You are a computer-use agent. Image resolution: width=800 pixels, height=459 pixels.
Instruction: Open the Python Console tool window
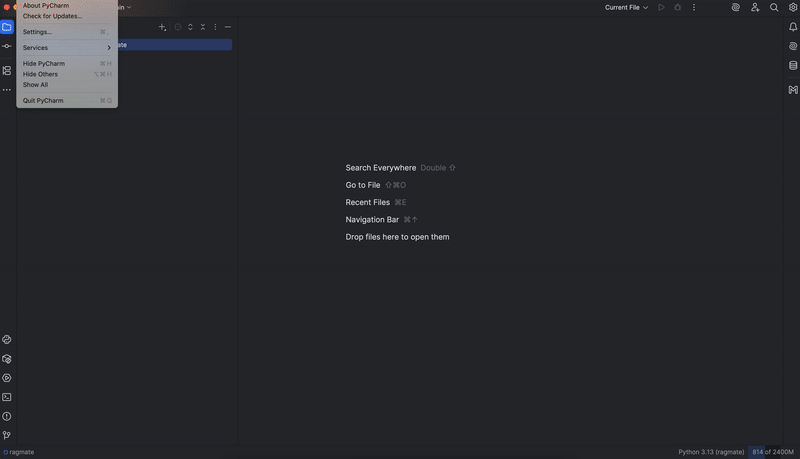click(x=7, y=340)
